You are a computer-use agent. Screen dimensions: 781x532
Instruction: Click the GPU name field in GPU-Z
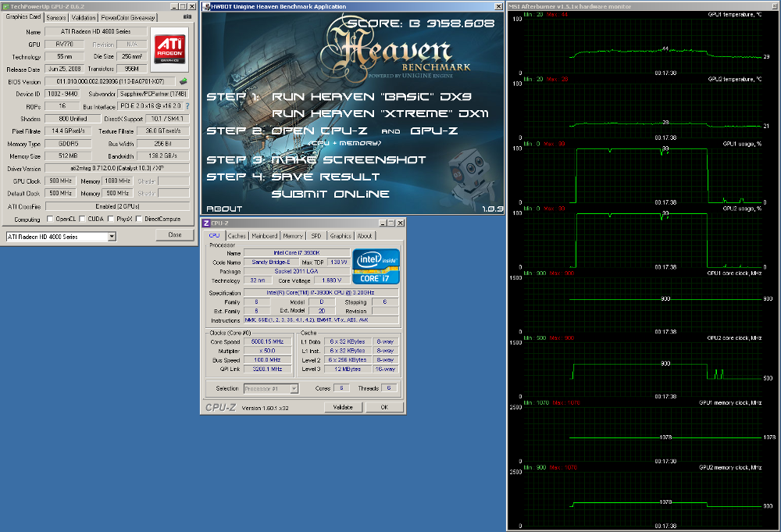click(95, 31)
